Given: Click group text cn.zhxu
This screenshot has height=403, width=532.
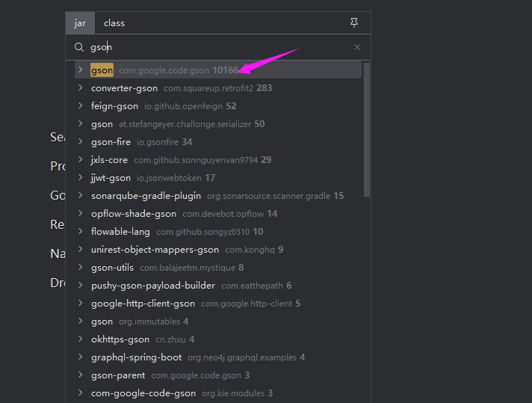Looking at the screenshot, I should [170, 339].
